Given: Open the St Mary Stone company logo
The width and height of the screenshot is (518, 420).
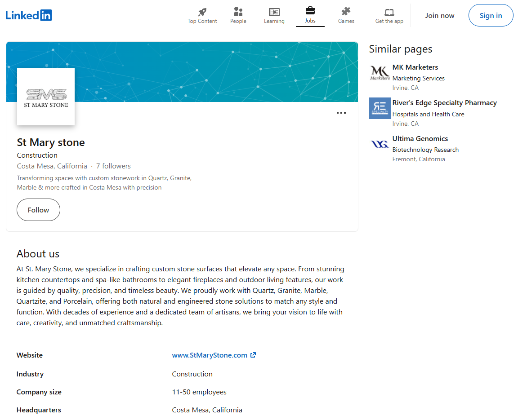Looking at the screenshot, I should click(46, 97).
